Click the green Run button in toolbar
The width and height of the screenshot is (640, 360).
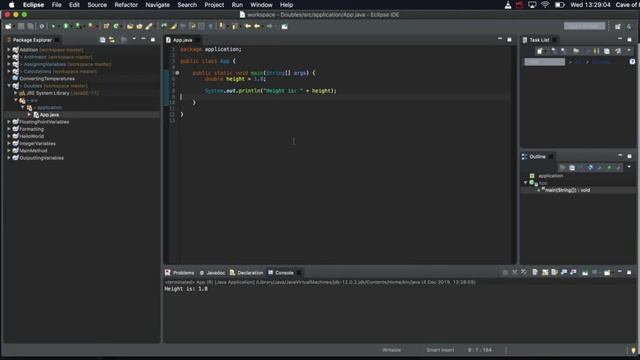coord(66,26)
